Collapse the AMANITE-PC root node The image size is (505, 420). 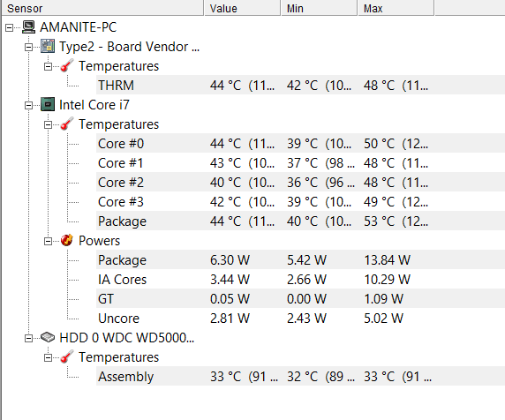coord(10,28)
